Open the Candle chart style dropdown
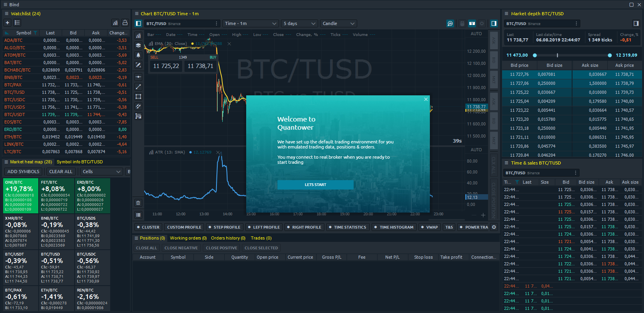Screen dimensions: 644x313 point(338,23)
